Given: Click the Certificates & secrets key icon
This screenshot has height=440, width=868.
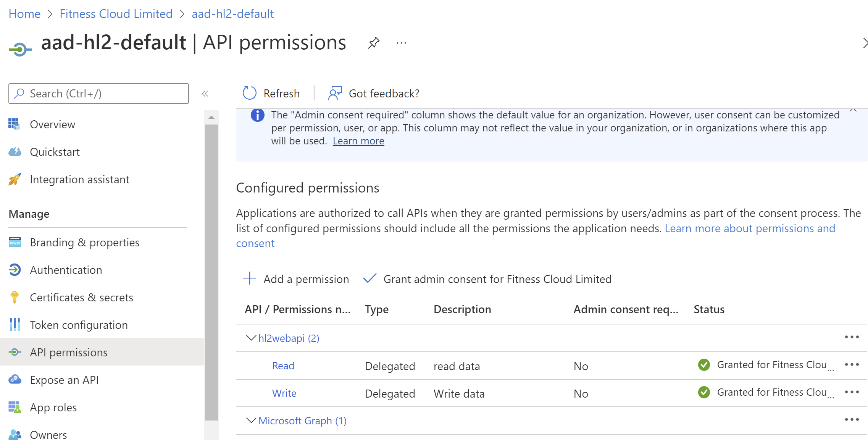Looking at the screenshot, I should [15, 297].
